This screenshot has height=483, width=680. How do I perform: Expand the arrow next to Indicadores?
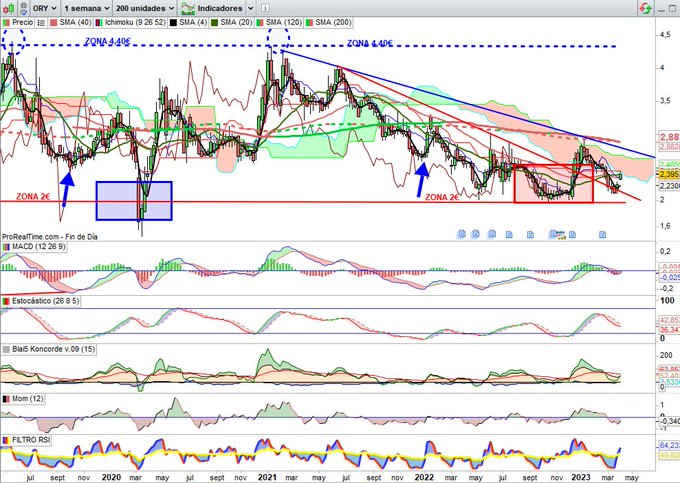[x=251, y=8]
